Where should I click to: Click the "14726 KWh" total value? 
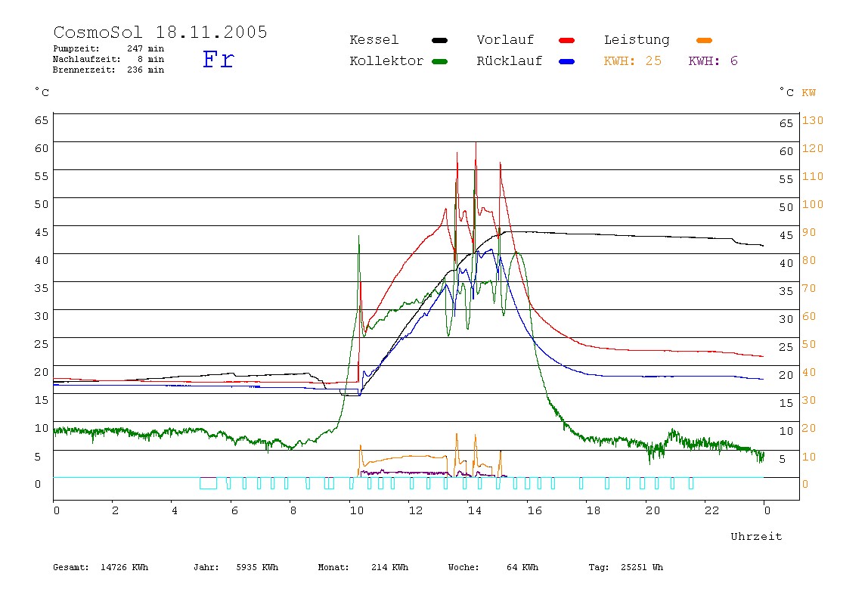tap(125, 567)
